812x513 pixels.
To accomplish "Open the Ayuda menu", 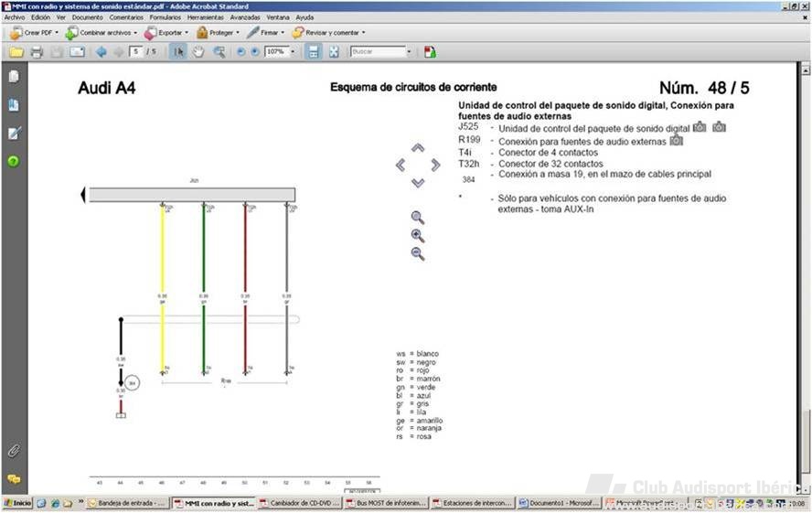I will coord(304,17).
